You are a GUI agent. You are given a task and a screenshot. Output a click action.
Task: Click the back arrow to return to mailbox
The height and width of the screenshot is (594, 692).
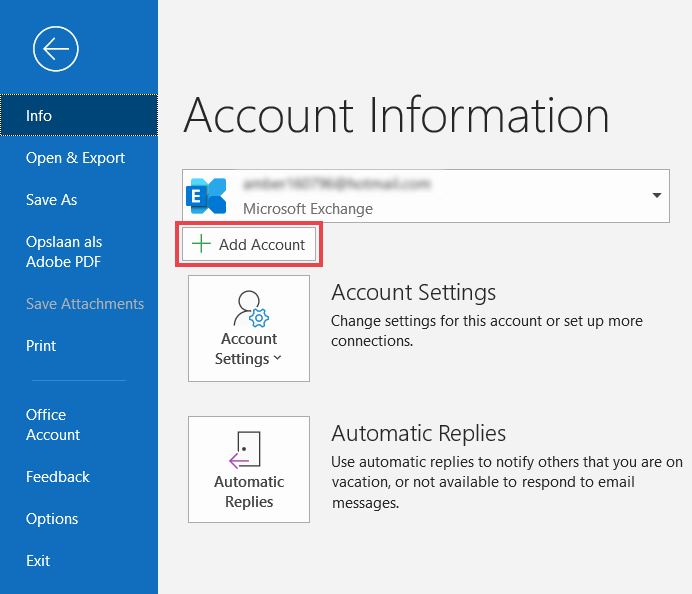pyautogui.click(x=55, y=48)
